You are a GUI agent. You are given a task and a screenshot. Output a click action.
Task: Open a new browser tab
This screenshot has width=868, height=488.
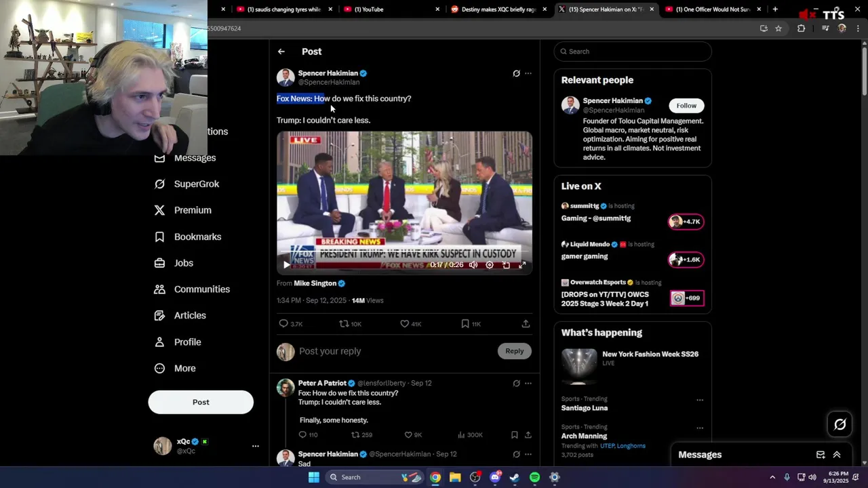(x=775, y=9)
